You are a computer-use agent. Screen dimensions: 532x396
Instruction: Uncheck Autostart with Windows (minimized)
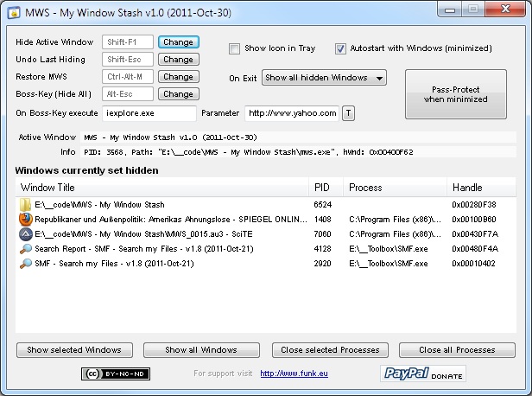[x=340, y=48]
